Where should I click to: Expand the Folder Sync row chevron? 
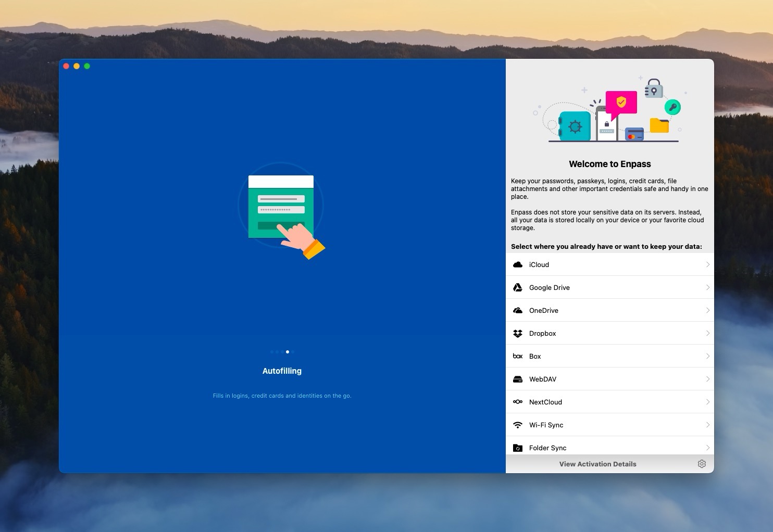coord(708,448)
